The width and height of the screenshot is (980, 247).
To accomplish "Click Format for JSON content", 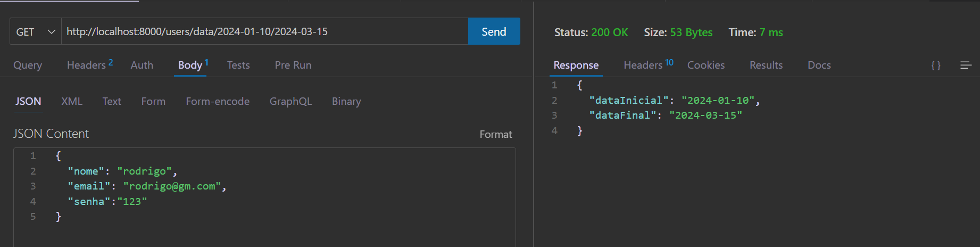I will [x=496, y=134].
